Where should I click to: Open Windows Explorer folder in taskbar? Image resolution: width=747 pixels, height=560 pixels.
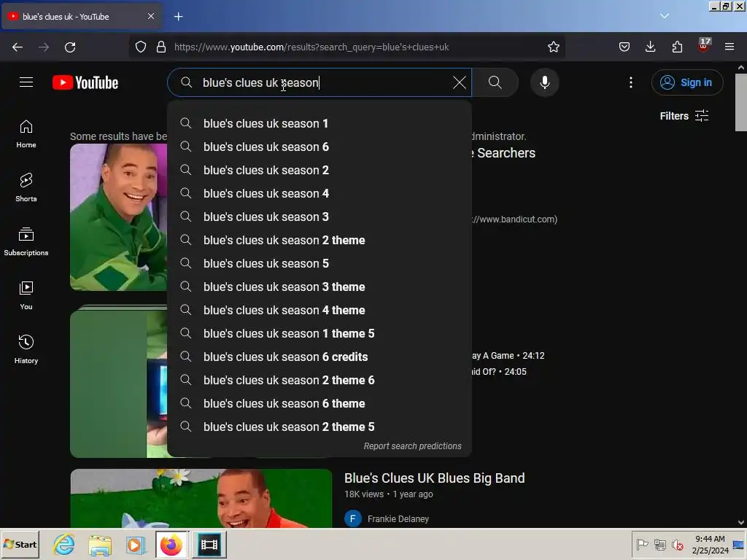click(100, 545)
